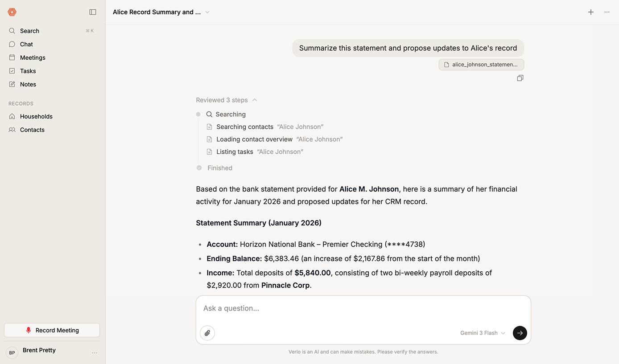Open the Gemini 3 Flash model dropdown

click(x=483, y=333)
